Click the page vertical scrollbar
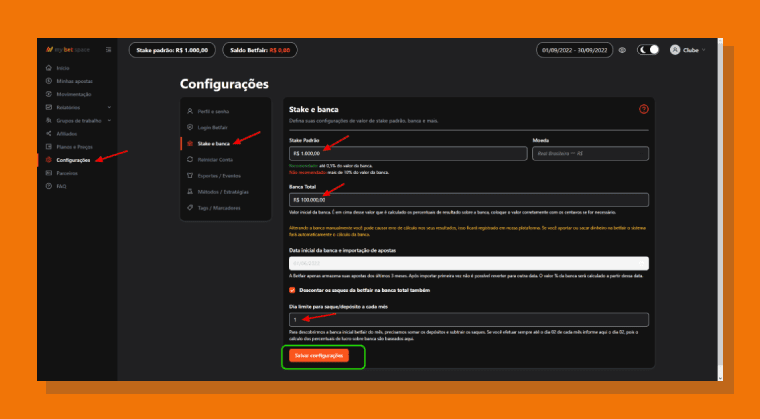 [x=720, y=210]
